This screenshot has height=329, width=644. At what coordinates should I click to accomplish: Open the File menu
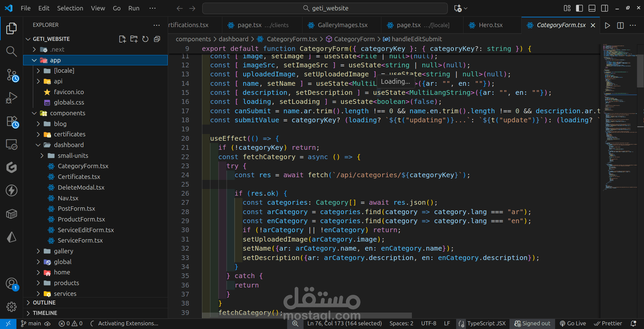(25, 8)
